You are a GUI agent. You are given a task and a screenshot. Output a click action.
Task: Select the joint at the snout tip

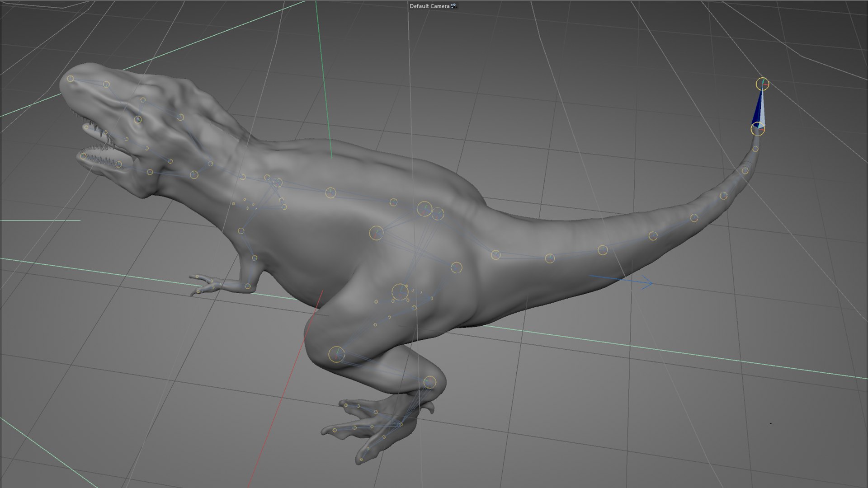(70, 79)
